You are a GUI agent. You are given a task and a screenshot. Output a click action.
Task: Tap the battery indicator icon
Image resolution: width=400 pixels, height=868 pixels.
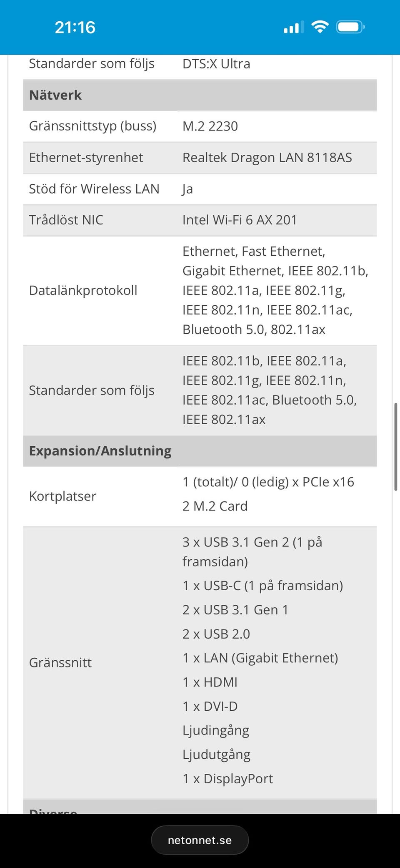coord(350,28)
